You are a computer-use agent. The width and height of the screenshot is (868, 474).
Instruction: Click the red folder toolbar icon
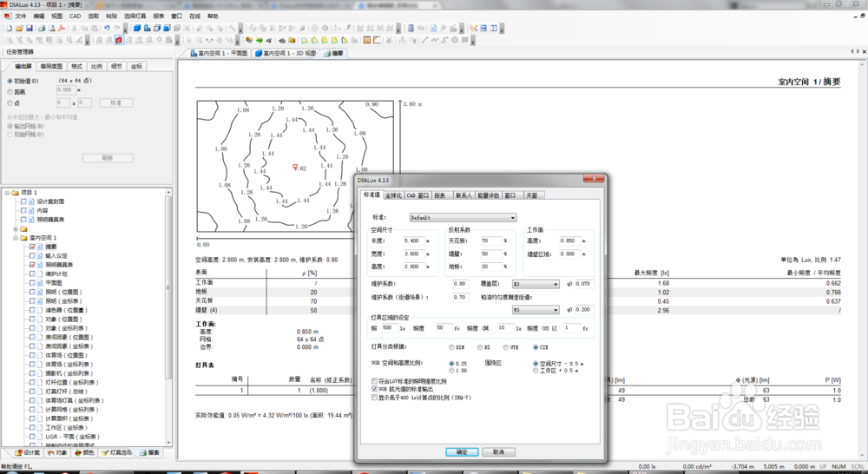(292, 40)
